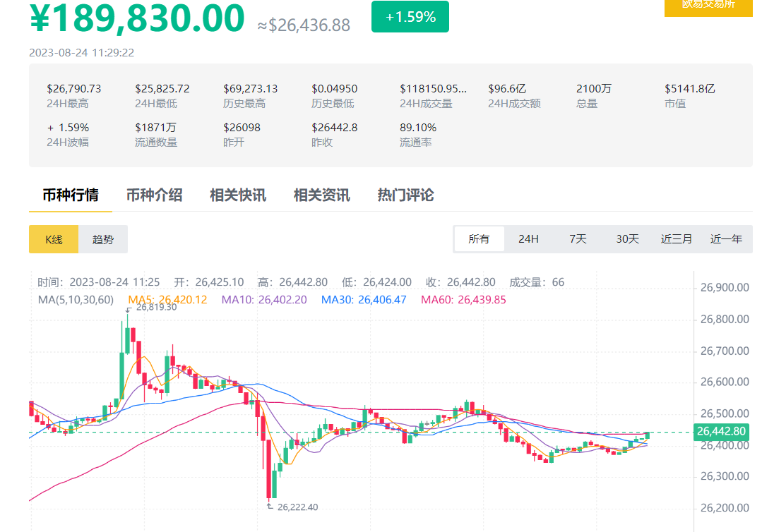This screenshot has height=532, width=762.
Task: Click the yellow 欧易交易所 exchange button
Action: (708, 6)
